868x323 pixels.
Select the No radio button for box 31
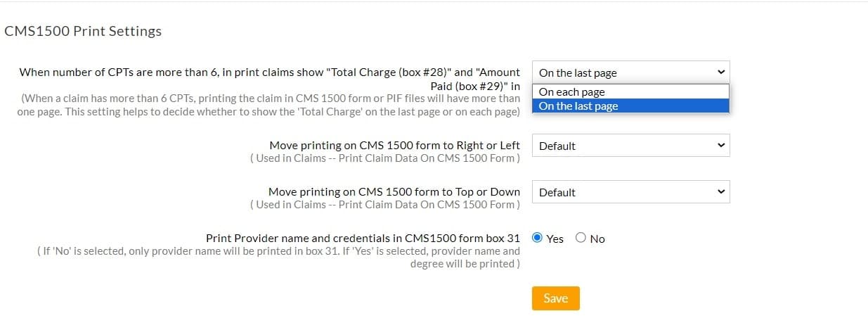tap(581, 238)
